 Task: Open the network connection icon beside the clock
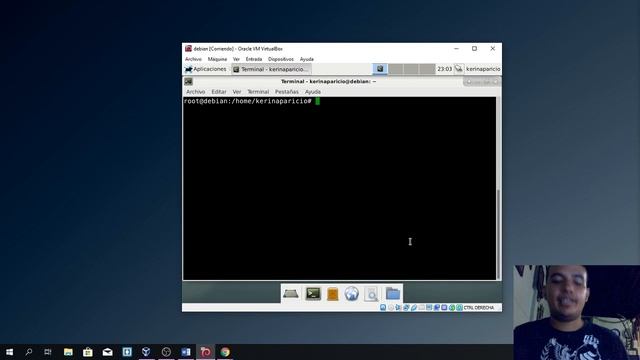tap(459, 69)
